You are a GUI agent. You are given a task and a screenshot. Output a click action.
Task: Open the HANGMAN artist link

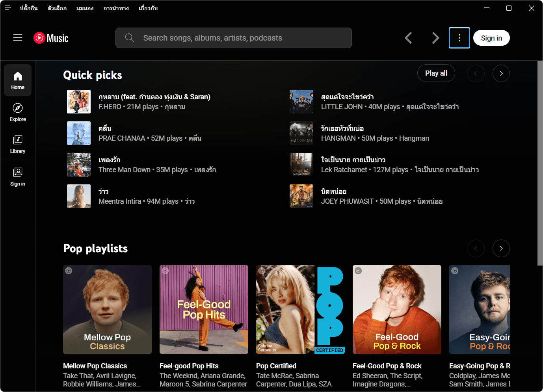click(x=338, y=138)
